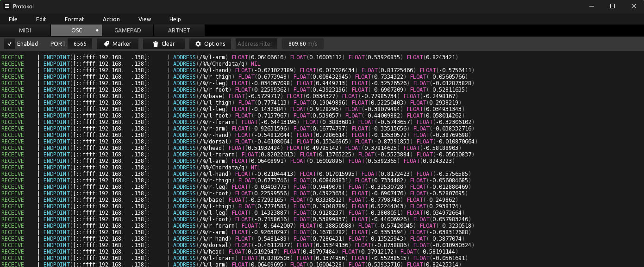The width and height of the screenshot is (644, 267).
Task: Select the r-forarm row with FLOAT(-0.64413196)
Action: 237,122
